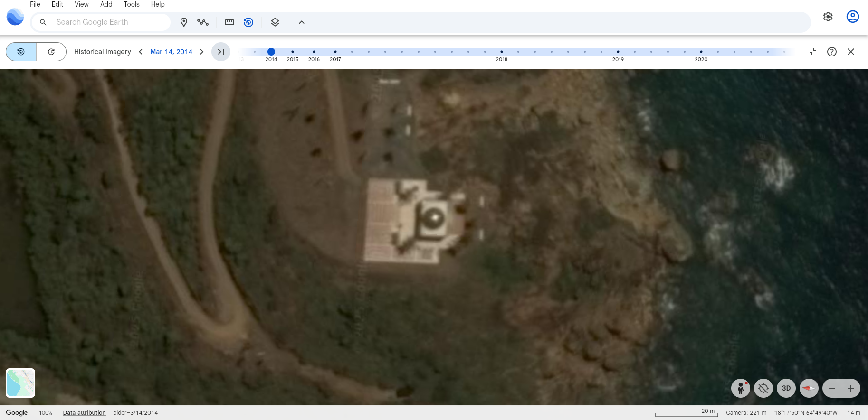Zoom in with the plus button
Screen dimensions: 868x420
851,388
